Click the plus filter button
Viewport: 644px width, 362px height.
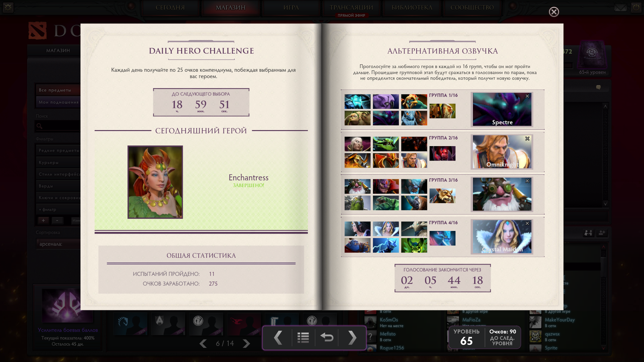pos(43,220)
